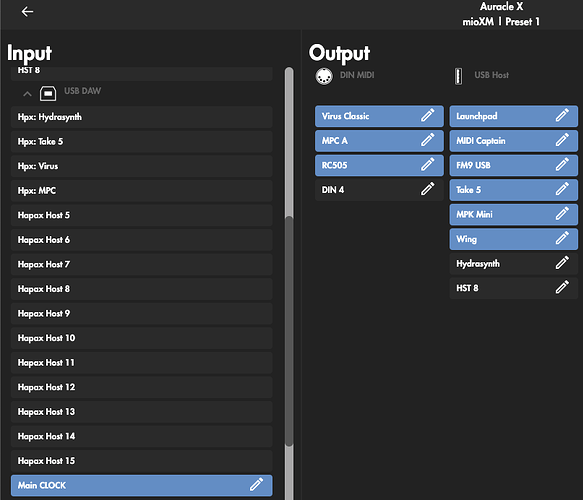This screenshot has width=583, height=500.
Task: Toggle routing to MPK Mini output
Action: tap(514, 214)
